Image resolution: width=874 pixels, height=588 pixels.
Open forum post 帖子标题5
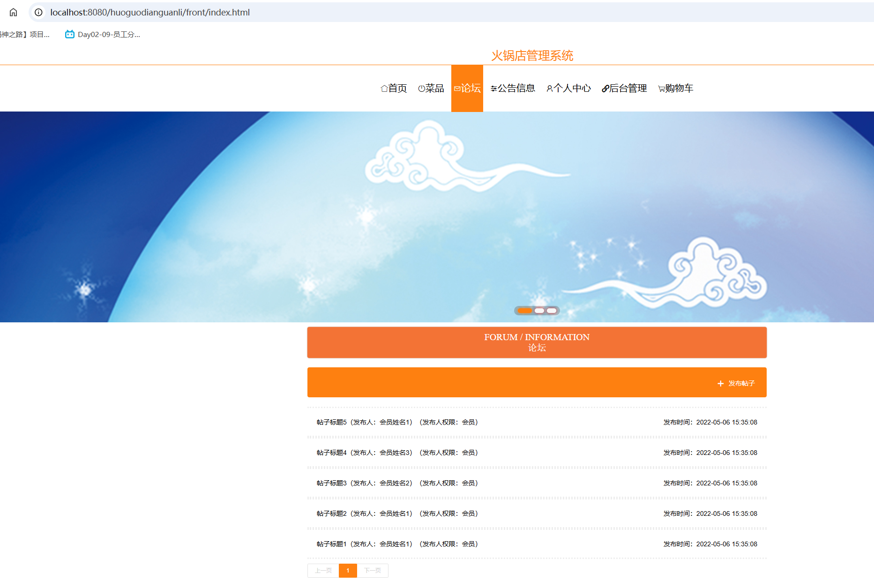[x=331, y=422]
